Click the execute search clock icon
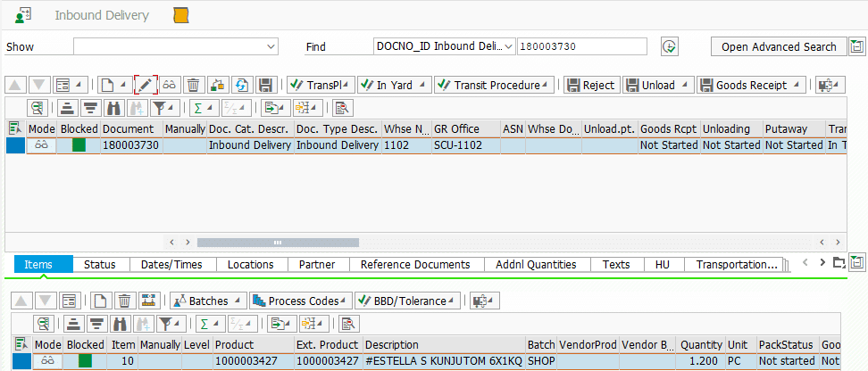868x371 pixels. point(669,47)
